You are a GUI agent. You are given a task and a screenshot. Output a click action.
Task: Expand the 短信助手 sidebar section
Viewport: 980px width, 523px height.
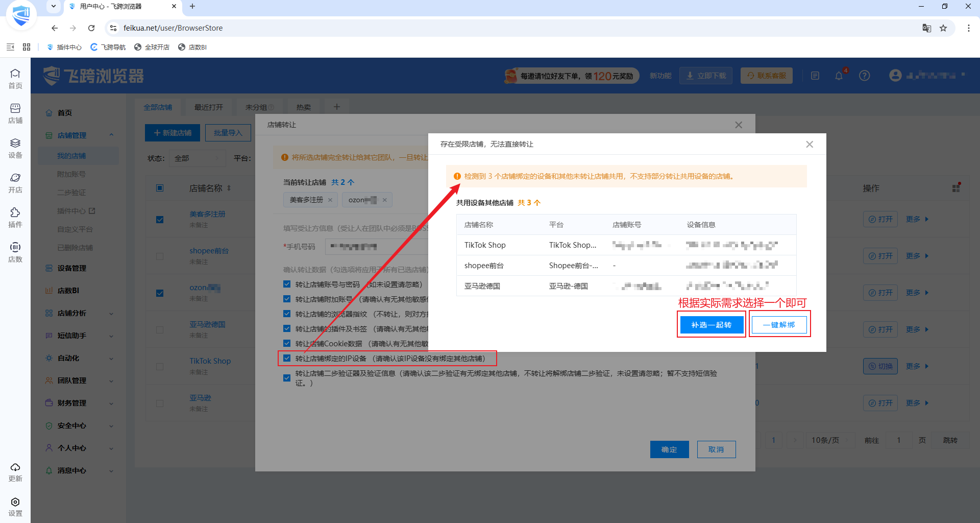pos(111,336)
